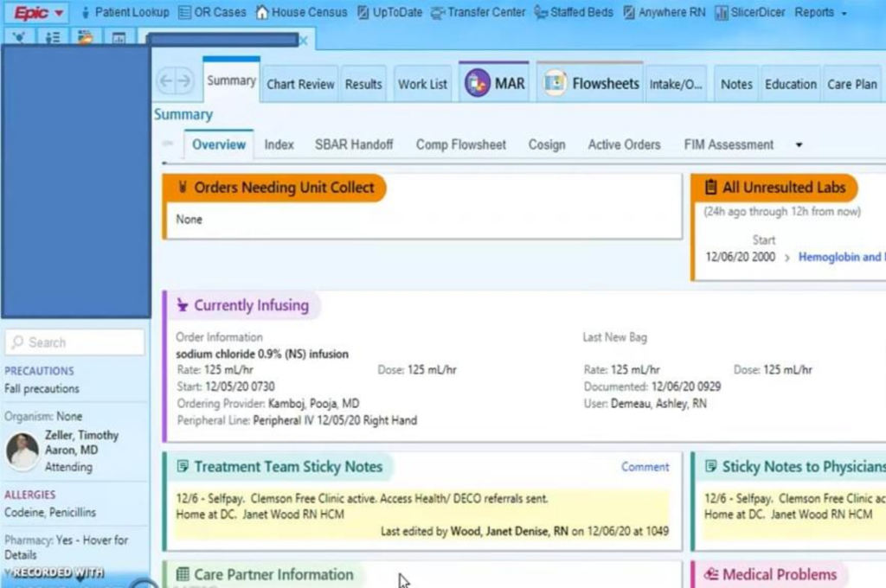Click the Comment link for sticky notes

(x=645, y=467)
